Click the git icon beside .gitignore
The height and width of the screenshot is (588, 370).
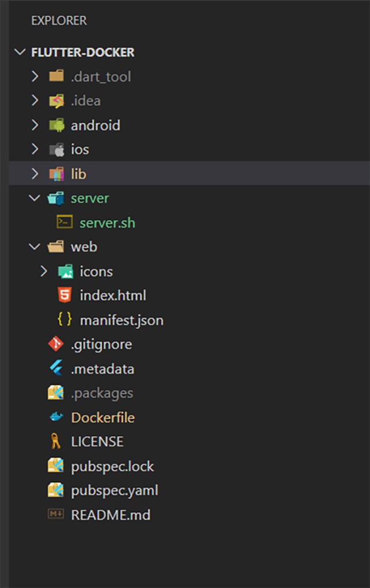click(55, 344)
